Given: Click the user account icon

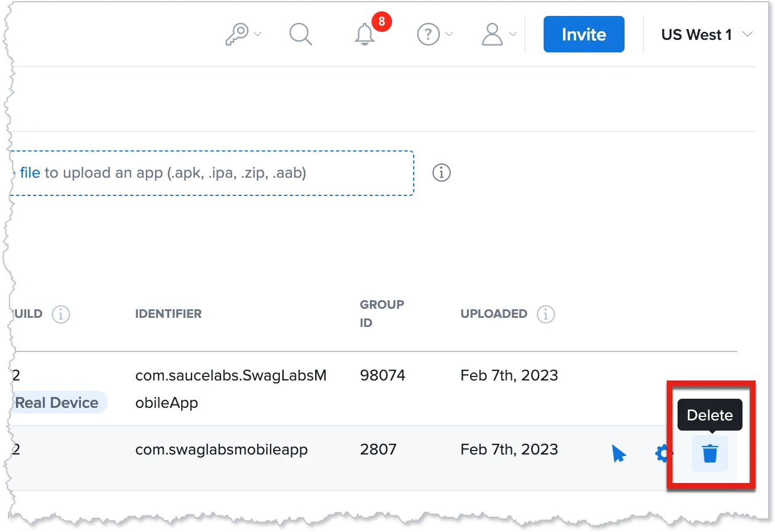Looking at the screenshot, I should pyautogui.click(x=491, y=34).
